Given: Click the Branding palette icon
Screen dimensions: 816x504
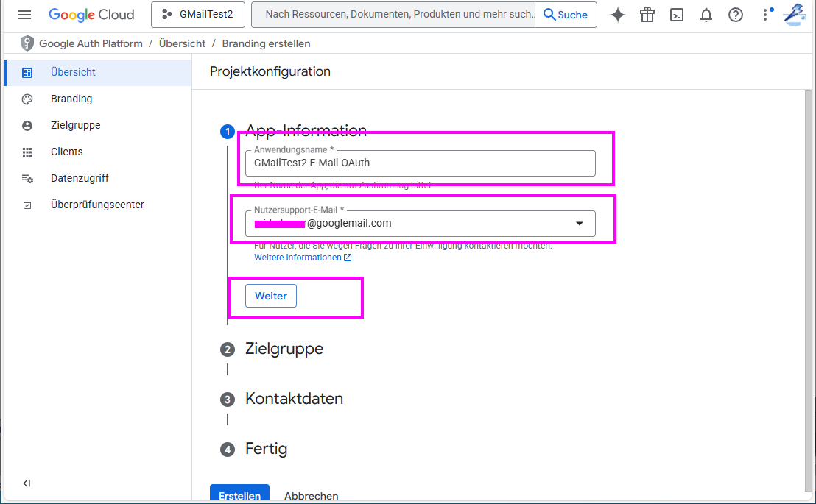Looking at the screenshot, I should (27, 99).
